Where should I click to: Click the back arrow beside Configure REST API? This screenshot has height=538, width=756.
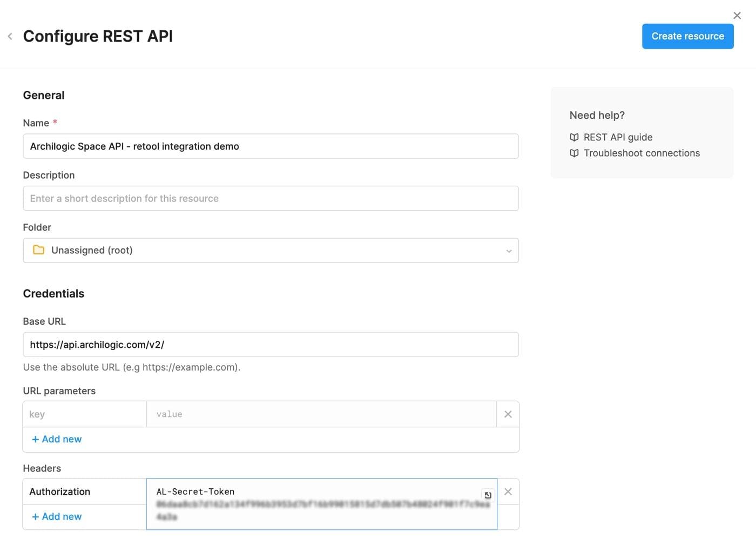(10, 36)
